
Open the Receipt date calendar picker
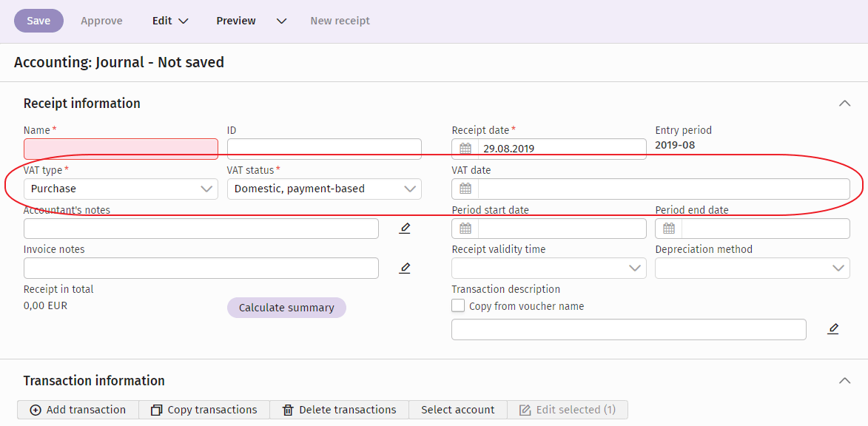point(465,148)
